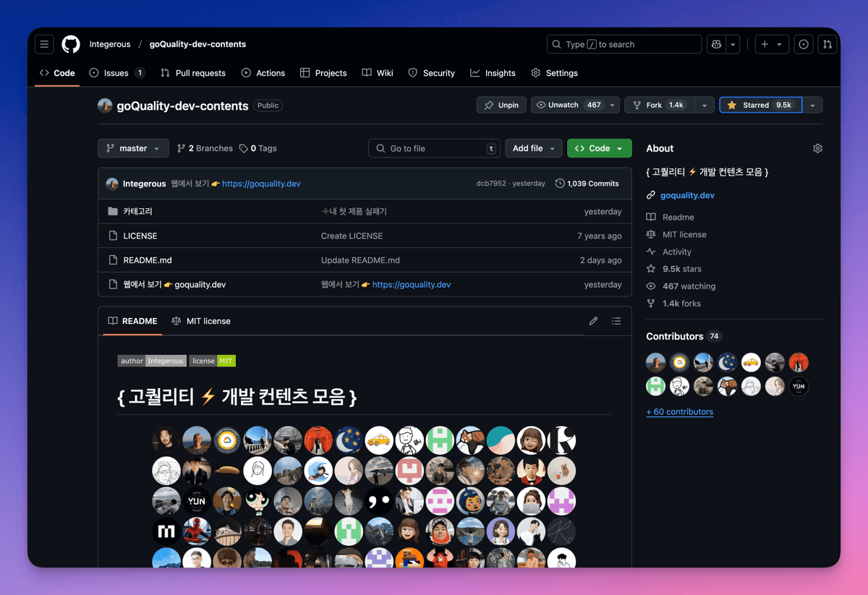Image resolution: width=868 pixels, height=595 pixels.
Task: Click the repository owner avatar beside title
Action: pyautogui.click(x=105, y=106)
